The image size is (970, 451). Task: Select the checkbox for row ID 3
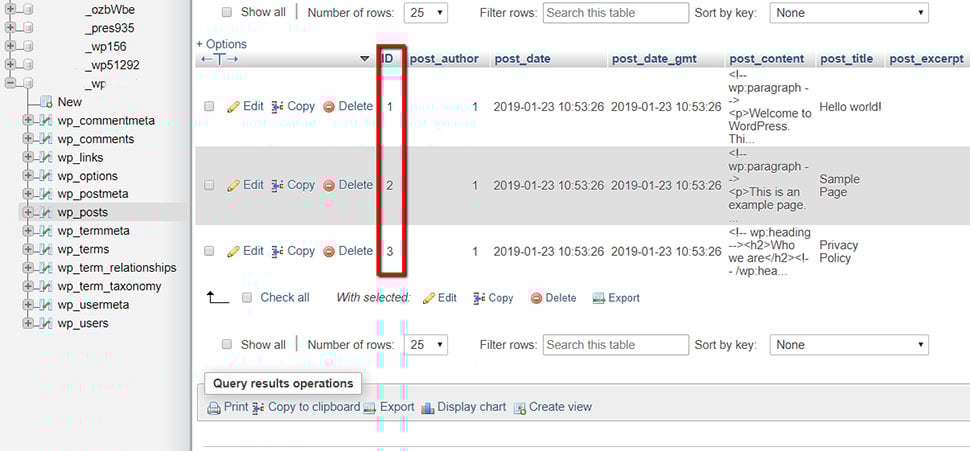click(209, 251)
